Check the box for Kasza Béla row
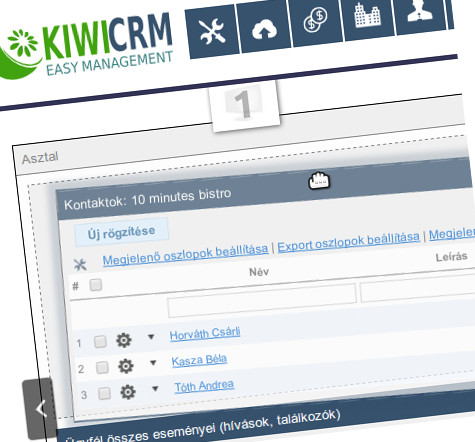 102,368
